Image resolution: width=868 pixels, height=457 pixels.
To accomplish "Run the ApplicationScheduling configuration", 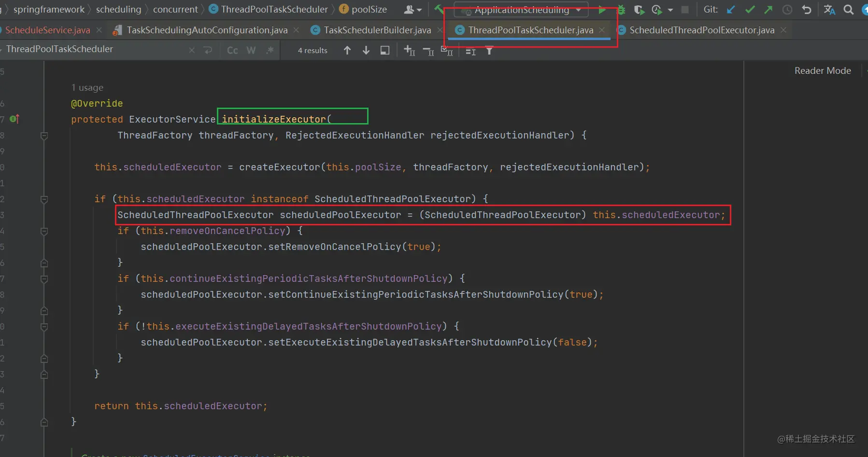I will click(602, 10).
